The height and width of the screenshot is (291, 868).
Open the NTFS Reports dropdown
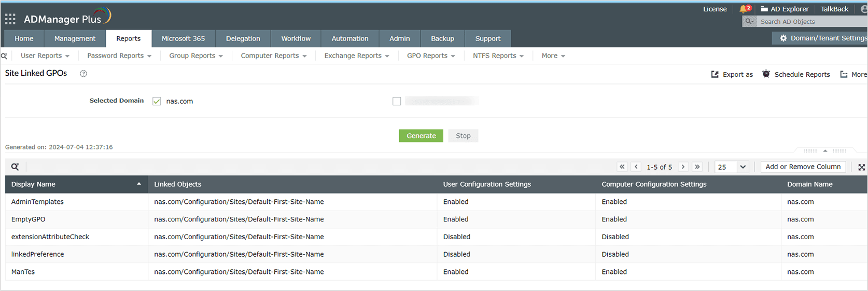[x=498, y=56]
